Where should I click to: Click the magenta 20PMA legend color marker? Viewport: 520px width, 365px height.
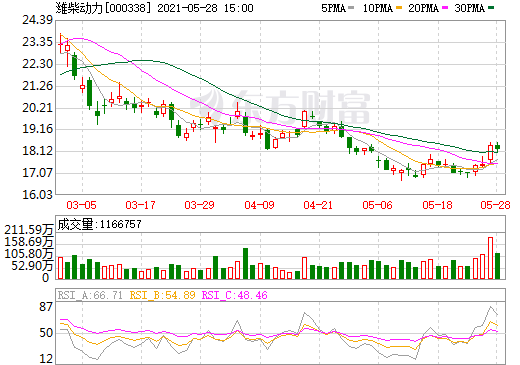click(445, 8)
